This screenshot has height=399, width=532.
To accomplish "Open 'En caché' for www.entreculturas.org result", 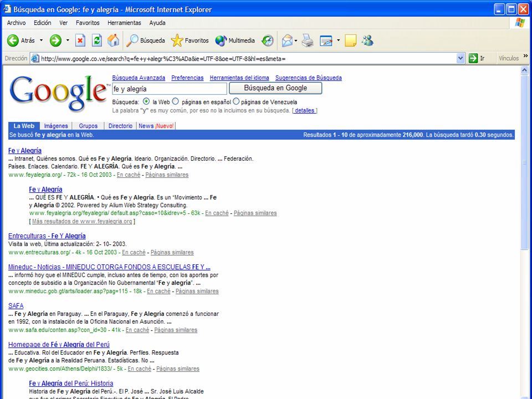I will [134, 253].
